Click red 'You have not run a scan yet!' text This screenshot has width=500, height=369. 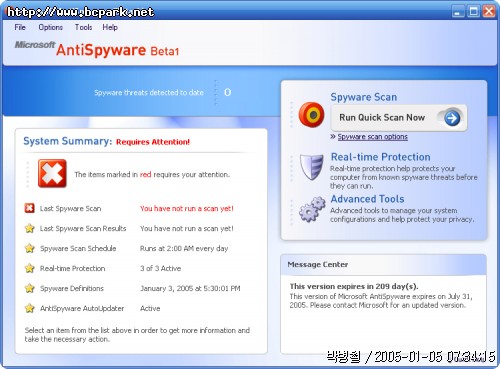(x=187, y=209)
